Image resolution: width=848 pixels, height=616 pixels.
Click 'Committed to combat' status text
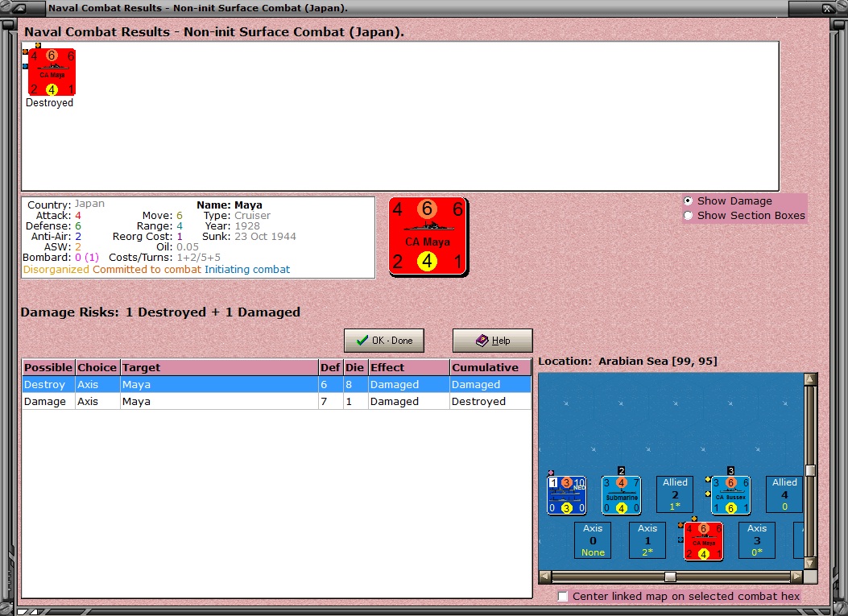(147, 269)
